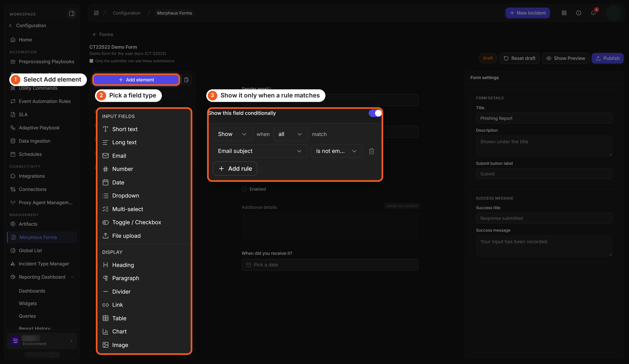
Task: Open the user avatar in top right
Action: [x=614, y=13]
